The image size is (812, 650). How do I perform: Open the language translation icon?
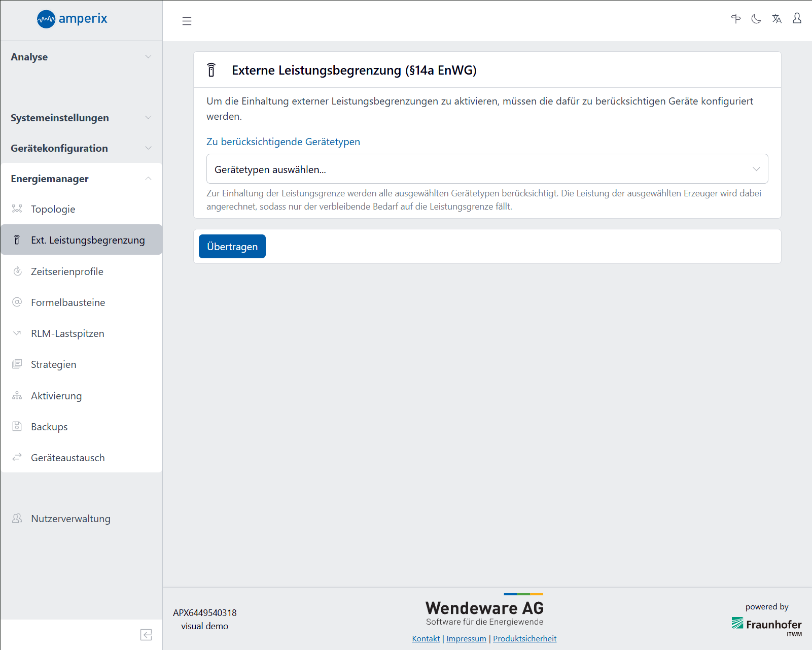click(x=776, y=19)
